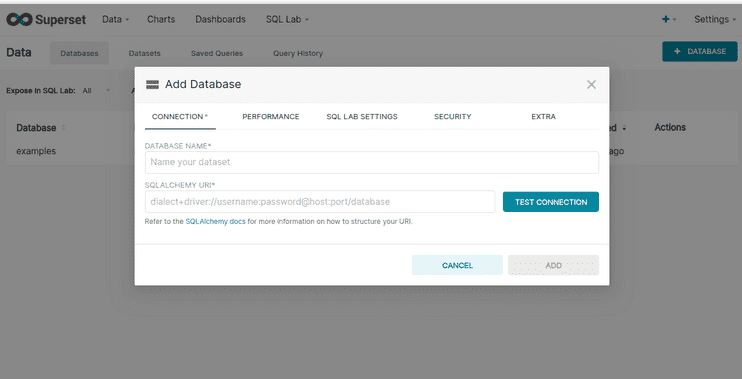
Task: Open the Security tab
Action: coord(452,116)
